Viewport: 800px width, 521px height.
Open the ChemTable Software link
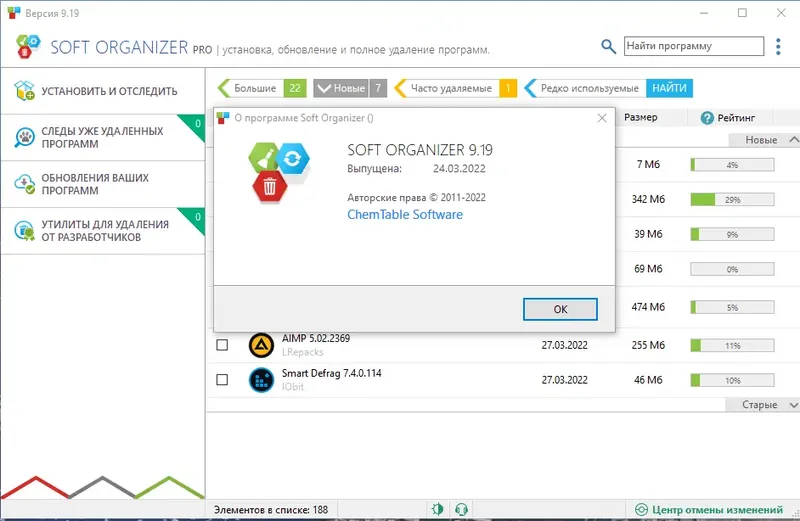point(405,214)
